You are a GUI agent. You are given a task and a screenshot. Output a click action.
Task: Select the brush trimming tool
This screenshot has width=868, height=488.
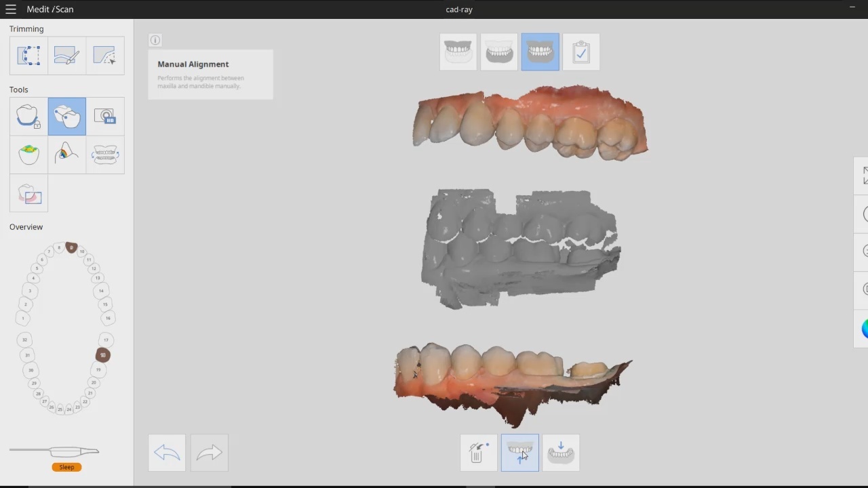[66, 56]
